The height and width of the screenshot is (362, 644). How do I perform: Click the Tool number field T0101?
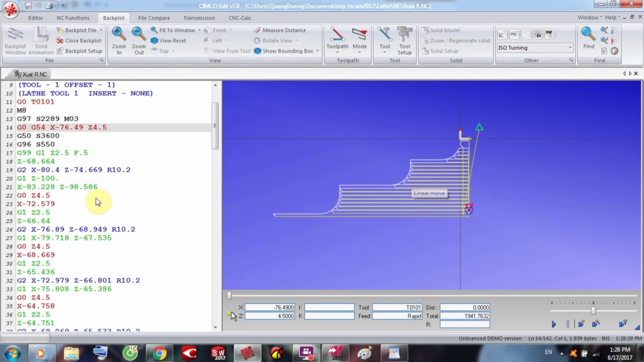pyautogui.click(x=397, y=307)
